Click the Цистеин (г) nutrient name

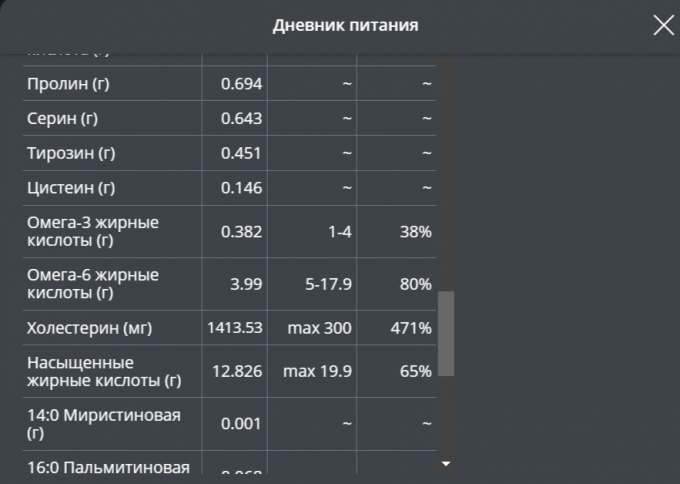point(71,187)
